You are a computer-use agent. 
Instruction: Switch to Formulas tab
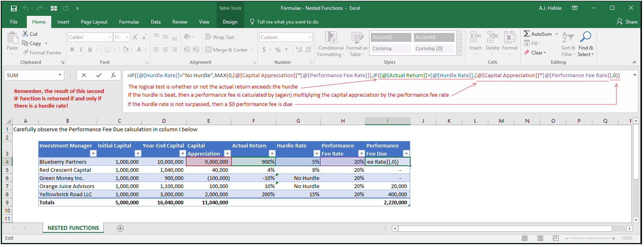(x=129, y=22)
